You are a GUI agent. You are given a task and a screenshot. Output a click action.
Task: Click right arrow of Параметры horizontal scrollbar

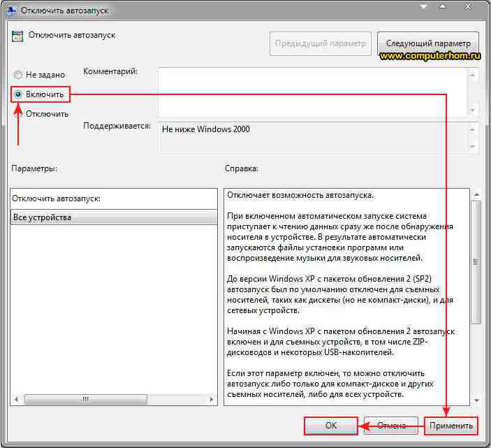point(212,400)
